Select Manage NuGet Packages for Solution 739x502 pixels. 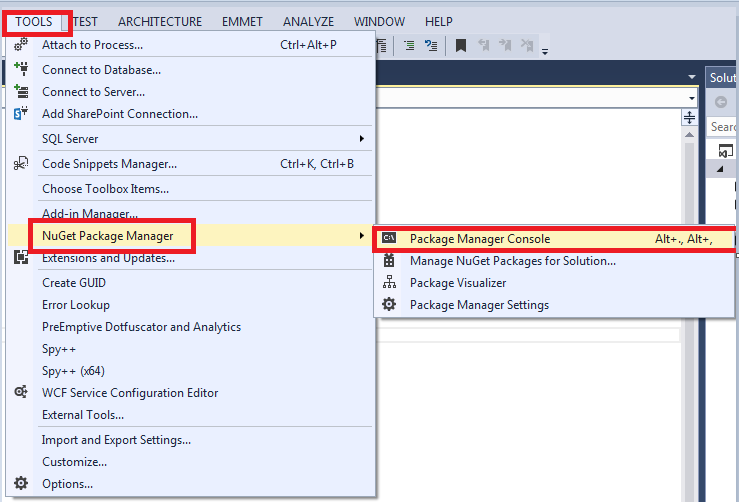coord(554,261)
